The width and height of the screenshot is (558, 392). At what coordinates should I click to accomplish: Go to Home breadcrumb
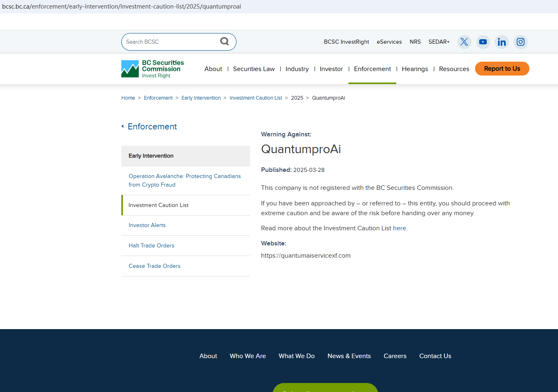coord(128,98)
